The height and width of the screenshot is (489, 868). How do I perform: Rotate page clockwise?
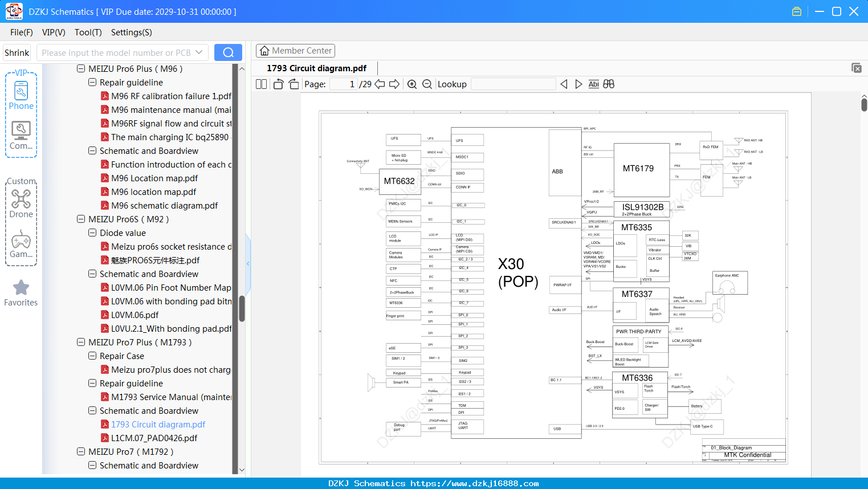pyautogui.click(x=294, y=84)
